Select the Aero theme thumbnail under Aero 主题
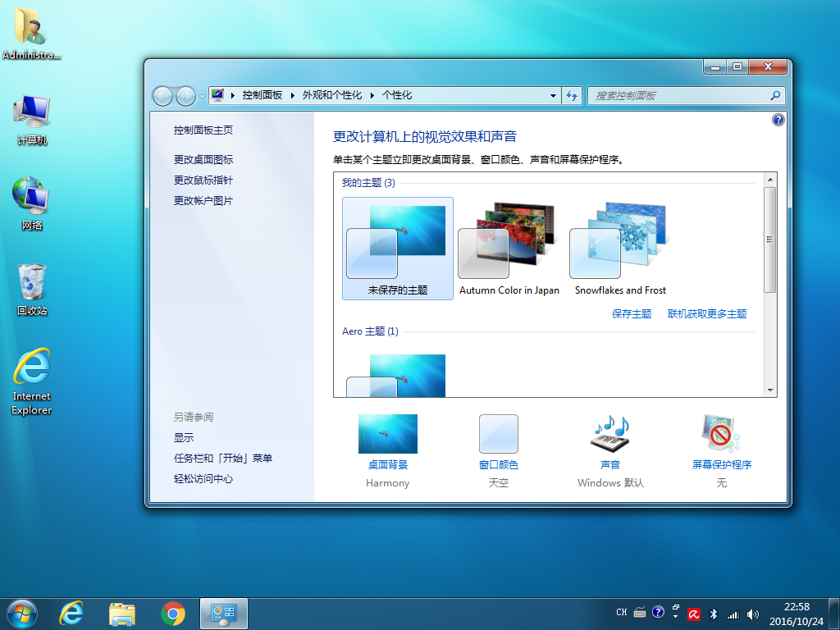Image resolution: width=840 pixels, height=630 pixels. [398, 375]
